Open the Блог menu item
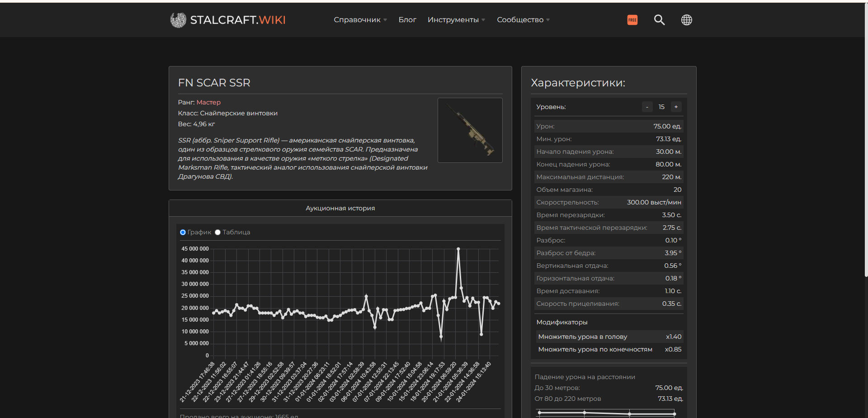Viewport: 868px width, 418px height. (407, 20)
